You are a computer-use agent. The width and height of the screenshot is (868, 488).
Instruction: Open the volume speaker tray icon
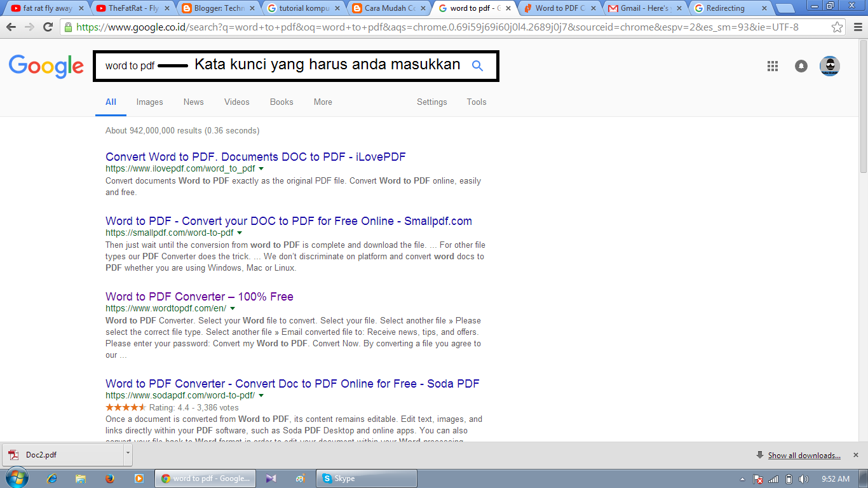pyautogui.click(x=804, y=479)
